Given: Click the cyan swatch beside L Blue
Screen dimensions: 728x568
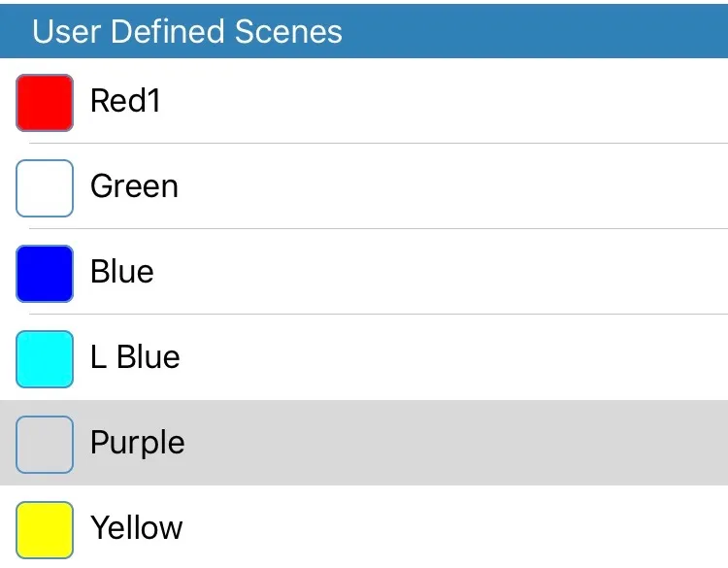Looking at the screenshot, I should pos(45,359).
